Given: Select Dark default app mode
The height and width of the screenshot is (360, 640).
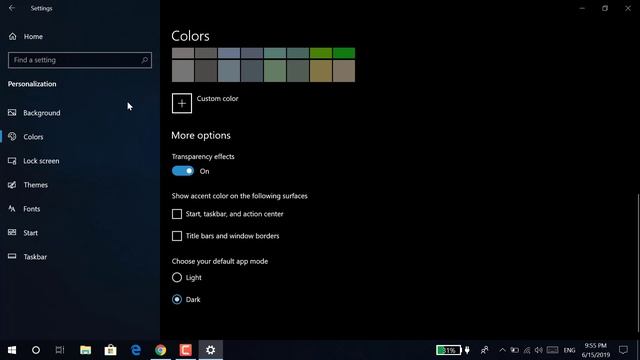Looking at the screenshot, I should pos(177,300).
